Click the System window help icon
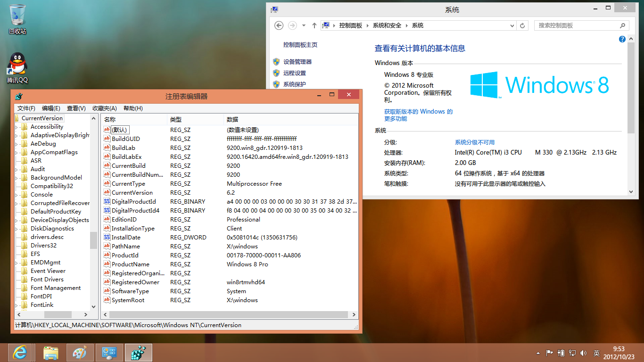The width and height of the screenshot is (644, 362). (622, 39)
